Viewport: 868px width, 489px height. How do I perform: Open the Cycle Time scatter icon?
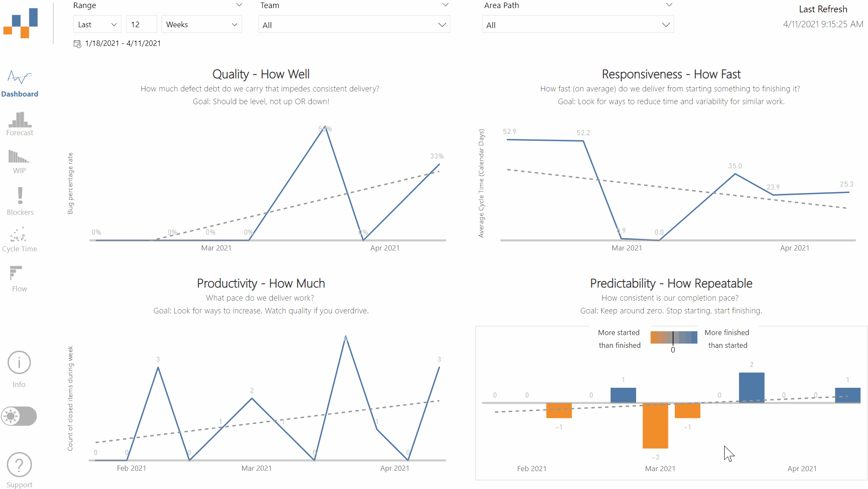tap(18, 234)
